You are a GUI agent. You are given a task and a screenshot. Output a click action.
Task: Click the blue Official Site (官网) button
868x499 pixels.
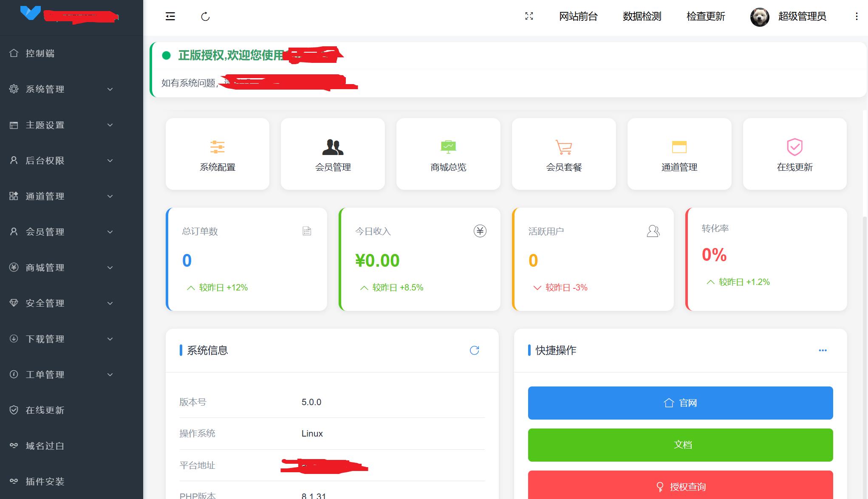680,403
